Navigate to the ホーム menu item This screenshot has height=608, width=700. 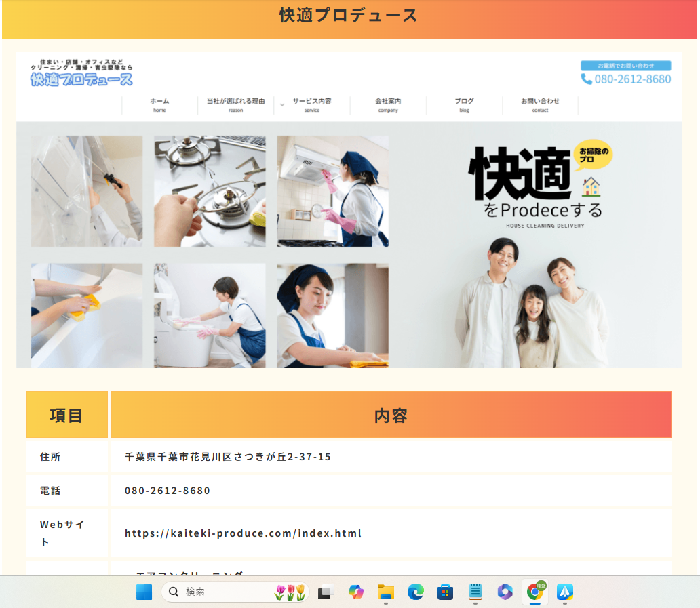coord(159,103)
